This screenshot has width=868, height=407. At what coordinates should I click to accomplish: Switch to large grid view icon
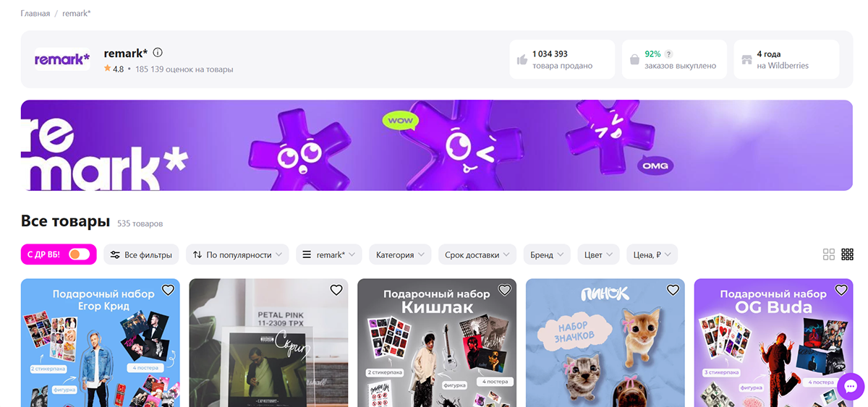[829, 254]
